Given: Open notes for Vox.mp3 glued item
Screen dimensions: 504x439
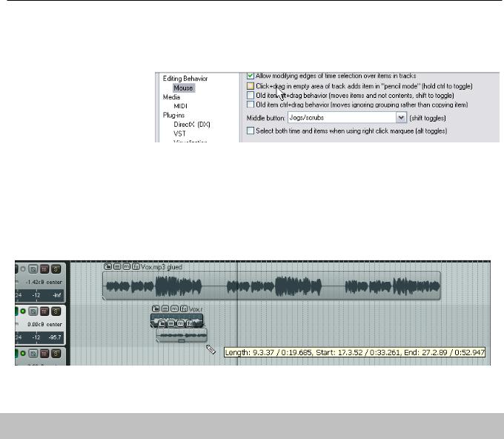Looking at the screenshot, I should (117, 267).
